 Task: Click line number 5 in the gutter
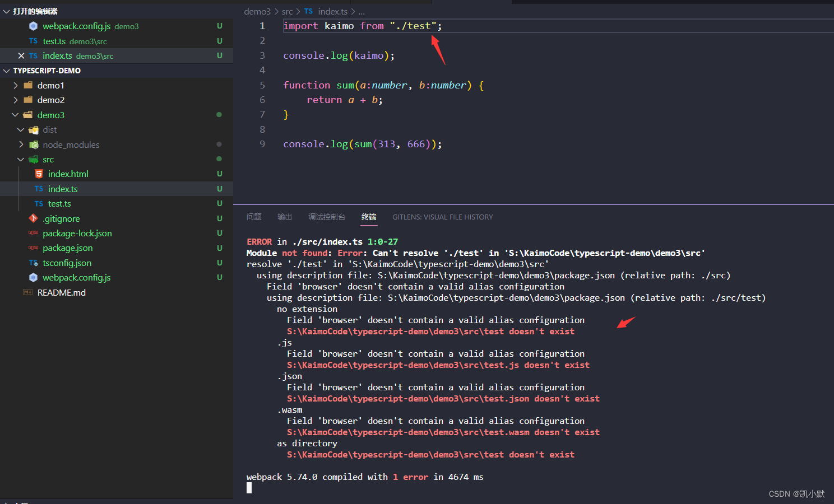point(262,85)
